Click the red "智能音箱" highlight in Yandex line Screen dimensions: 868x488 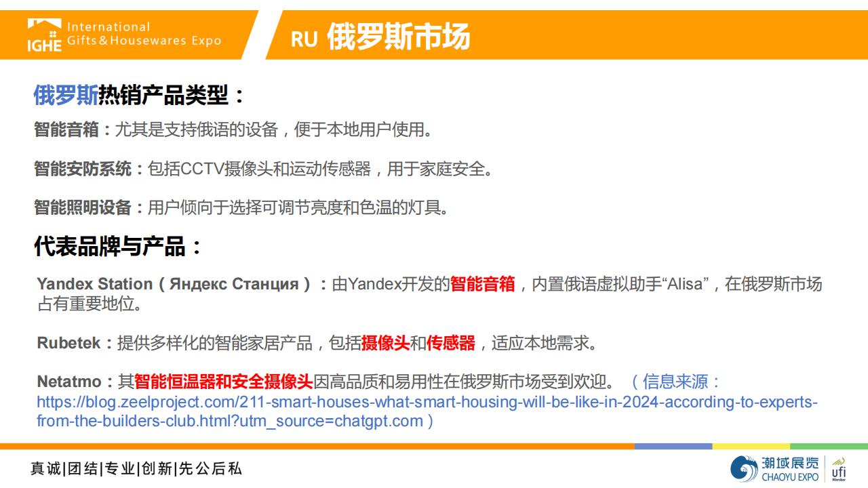tap(483, 284)
